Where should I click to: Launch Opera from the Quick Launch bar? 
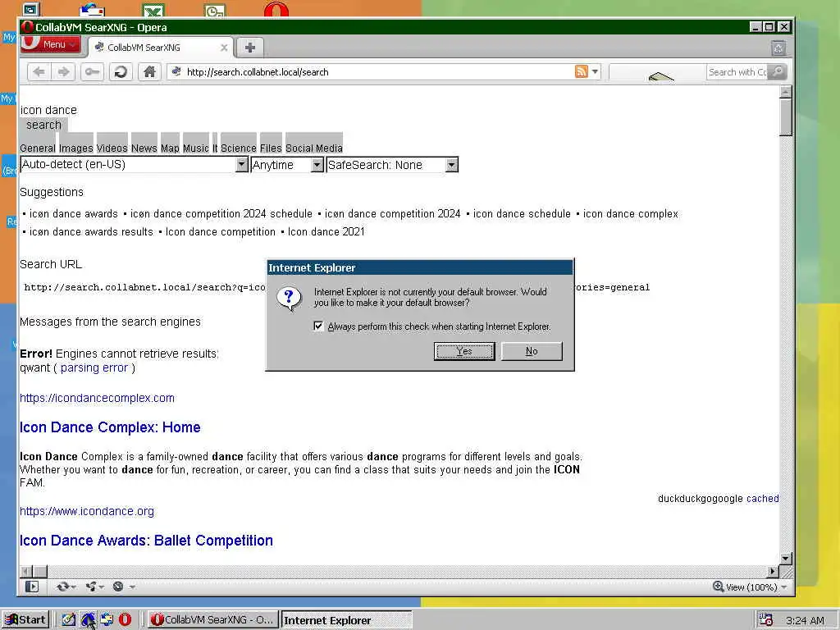coord(125,620)
